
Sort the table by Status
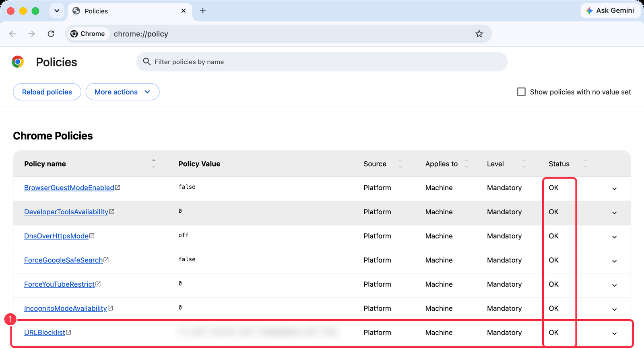[586, 164]
